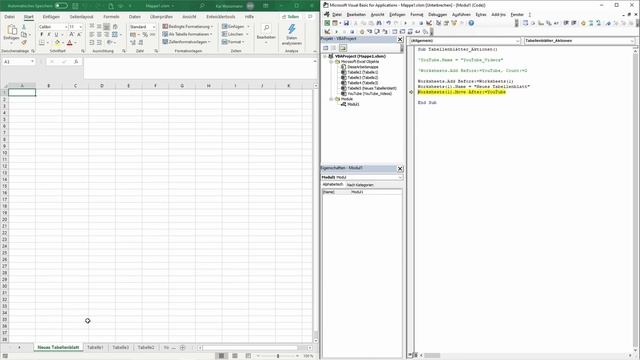Open Zellenformatvorlagen dropdown
Screen dimensions: 640x360
pos(187,42)
